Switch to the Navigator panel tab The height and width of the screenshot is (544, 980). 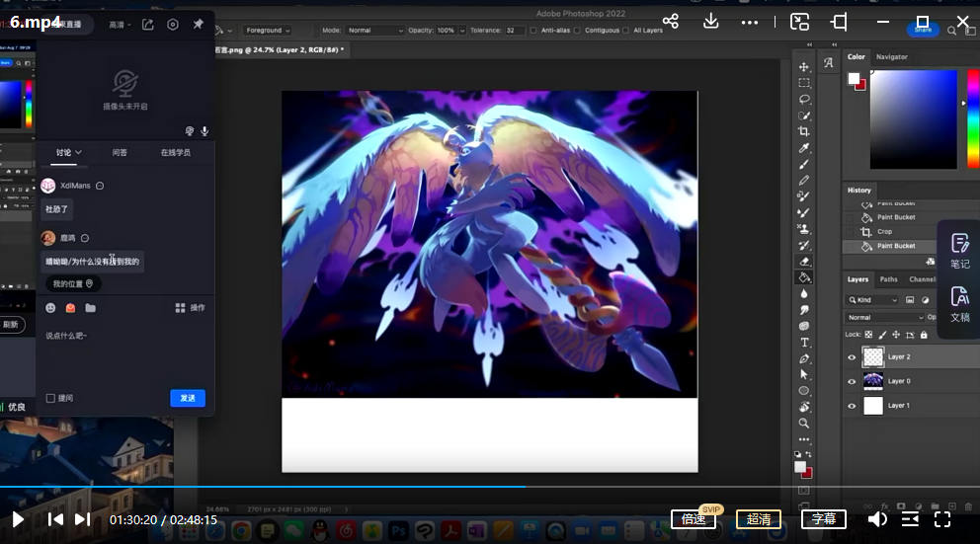(x=891, y=57)
